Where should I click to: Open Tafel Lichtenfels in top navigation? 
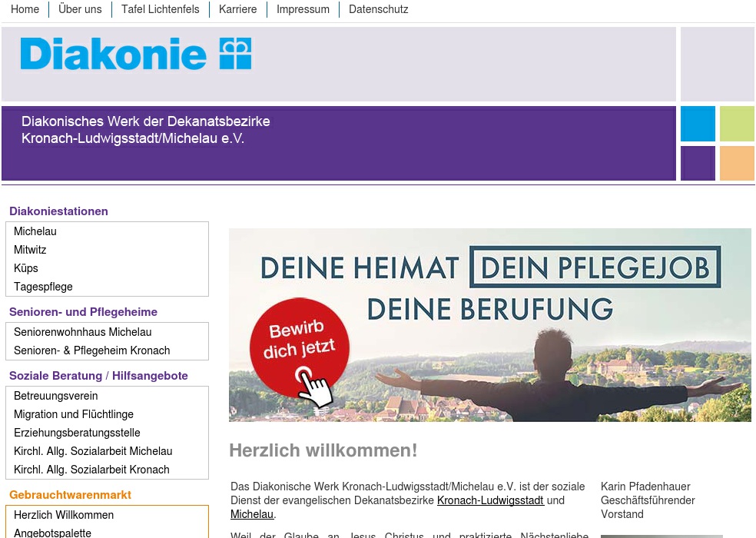click(160, 9)
